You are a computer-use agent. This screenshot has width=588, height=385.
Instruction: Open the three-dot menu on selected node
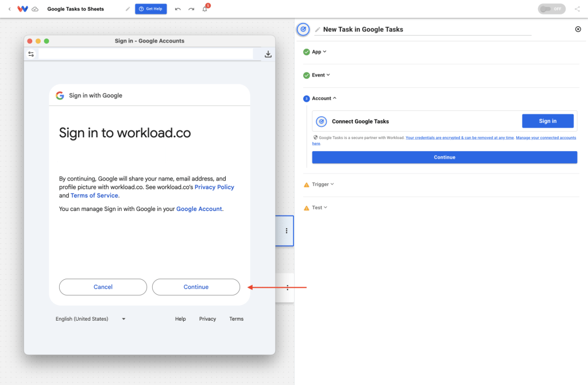[x=287, y=231]
